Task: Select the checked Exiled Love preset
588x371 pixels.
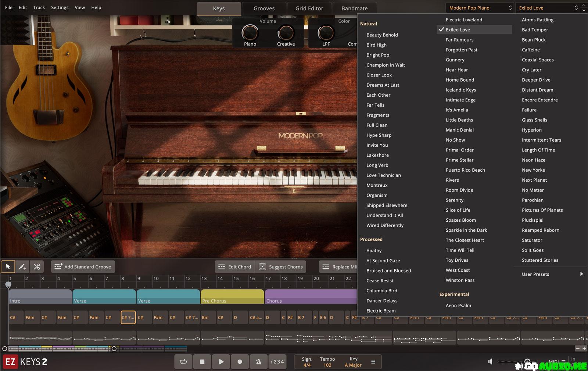Action: pyautogui.click(x=474, y=30)
